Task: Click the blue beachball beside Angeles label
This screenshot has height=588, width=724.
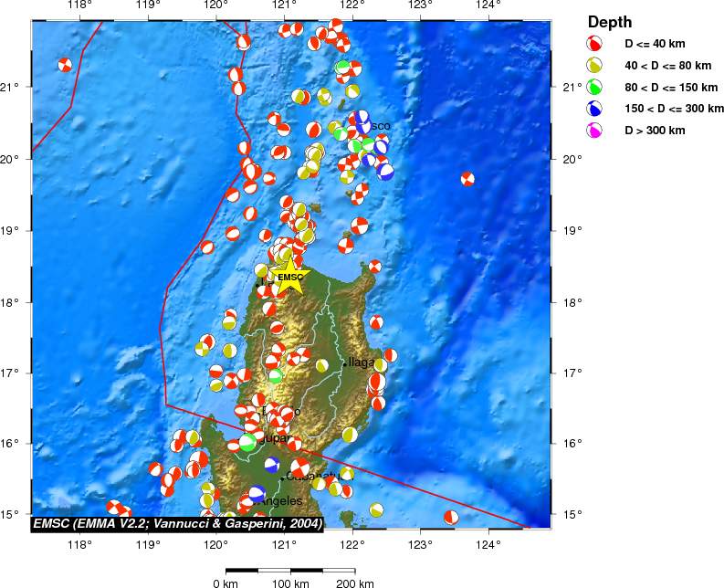Action: tap(257, 493)
